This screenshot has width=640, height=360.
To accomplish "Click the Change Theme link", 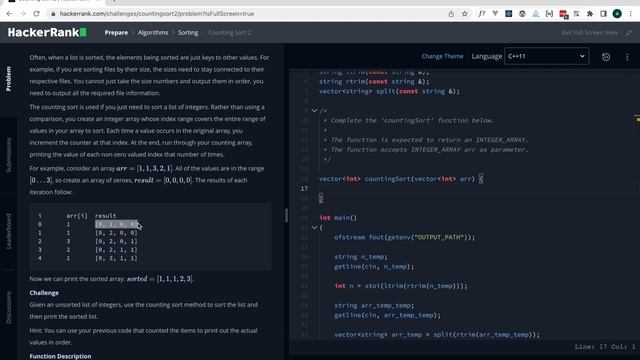I will 442,56.
